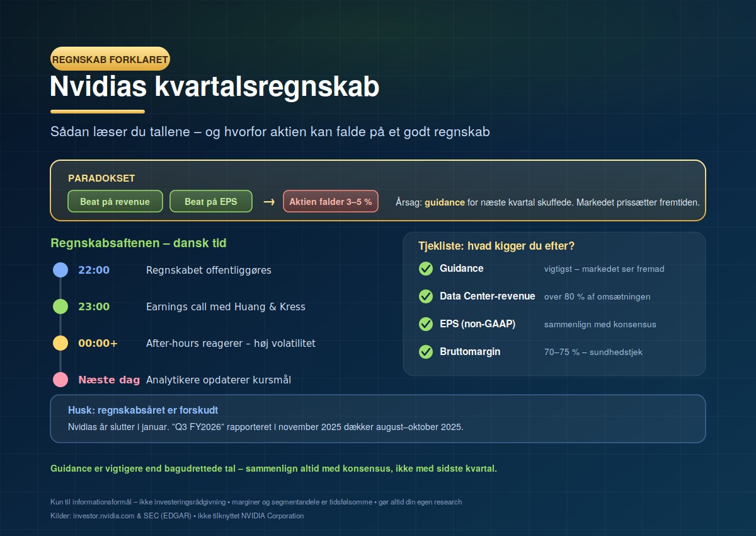
Task: Click the Guidance checklist label
Action: coord(462,269)
